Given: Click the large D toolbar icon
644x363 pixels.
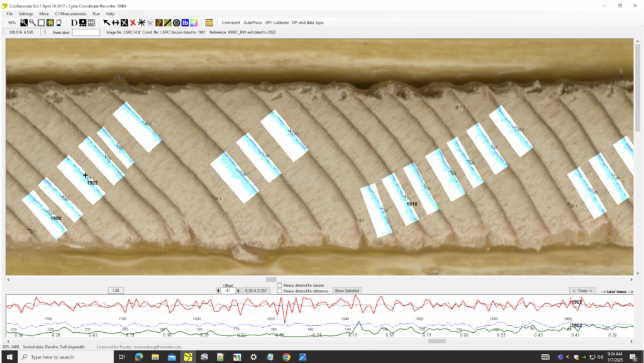Looking at the screenshot, I should (74, 23).
